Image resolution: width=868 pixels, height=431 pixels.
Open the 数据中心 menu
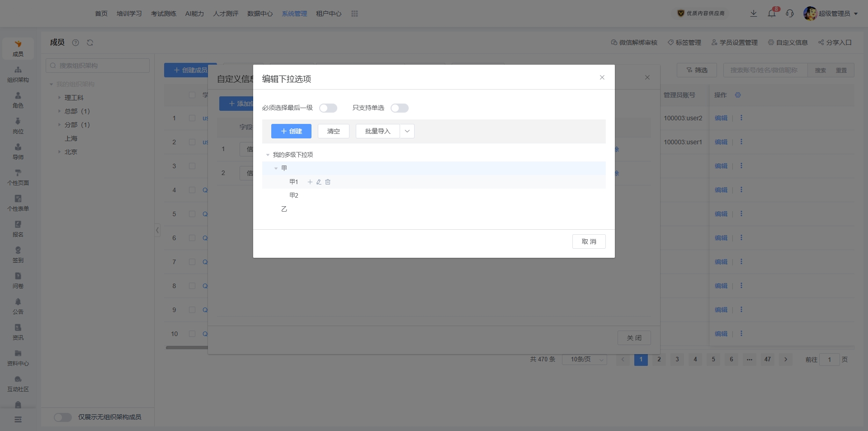click(260, 14)
